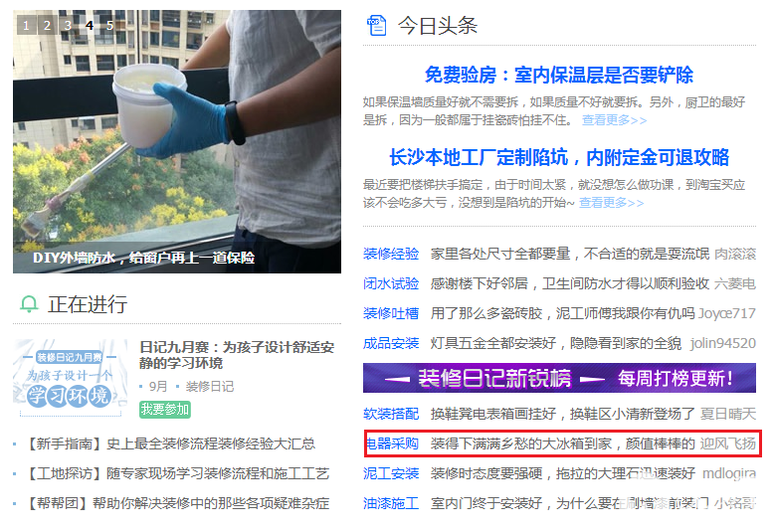
Task: Click the 今日头条 document icon
Action: [377, 26]
